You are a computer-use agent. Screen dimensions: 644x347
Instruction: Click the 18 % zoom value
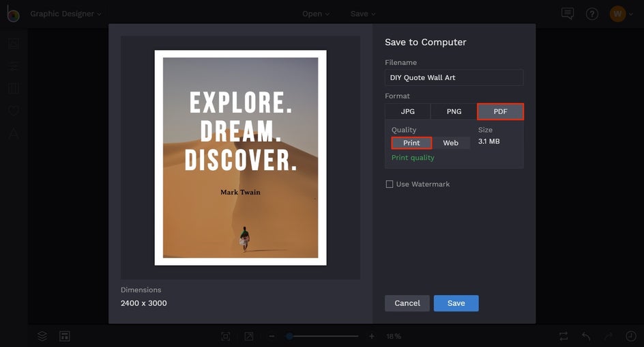point(393,336)
